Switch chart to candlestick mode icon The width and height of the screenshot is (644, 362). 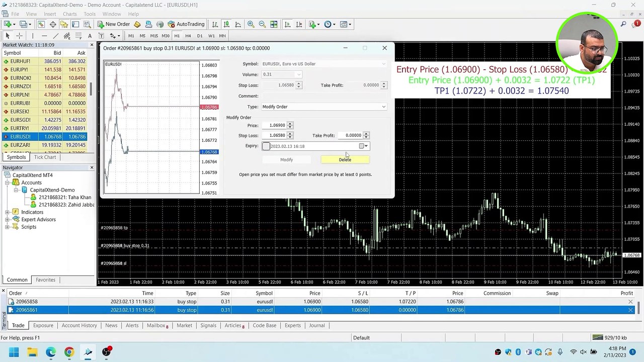[226, 24]
